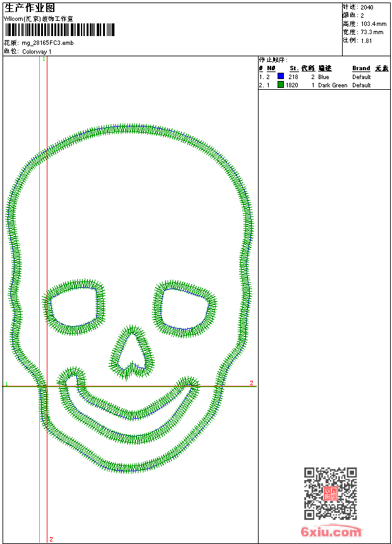This screenshot has width=392, height=544.
Task: Click the barcode under the Wilcom title
Action: point(60,30)
